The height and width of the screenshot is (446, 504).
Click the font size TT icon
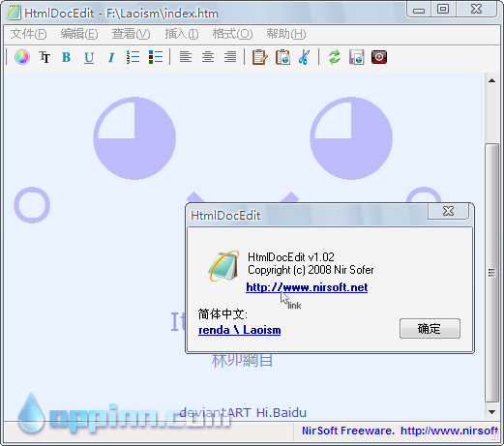pyautogui.click(x=44, y=57)
